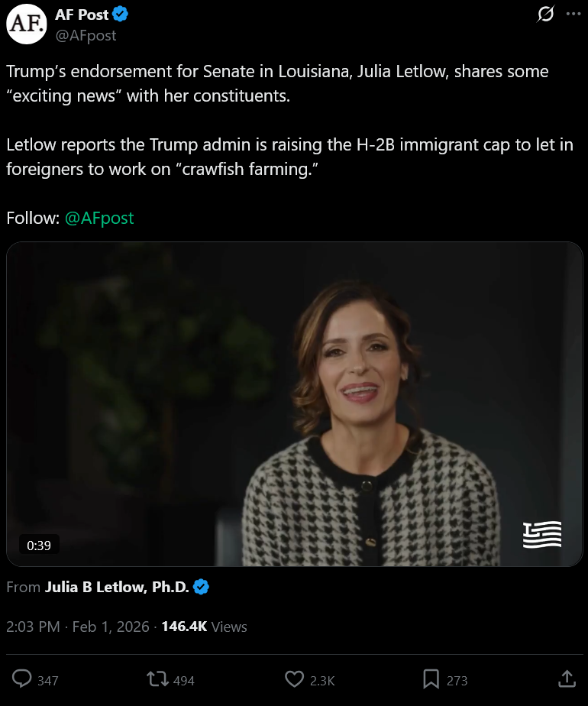Click AF Post blue verified badge
588x706 pixels.
[120, 15]
